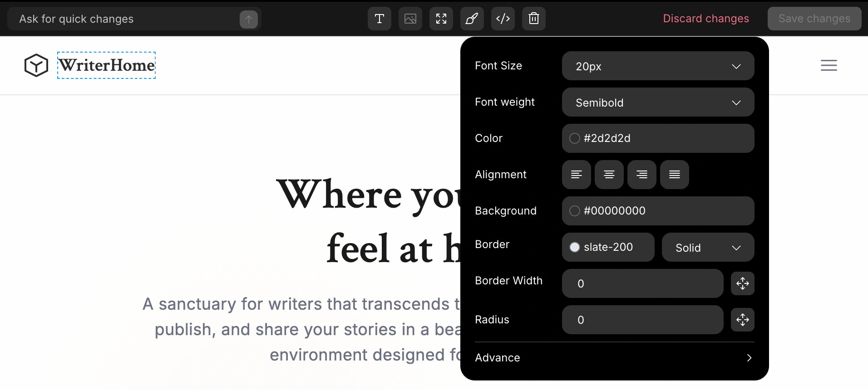Open the code editor icon

coord(503,19)
